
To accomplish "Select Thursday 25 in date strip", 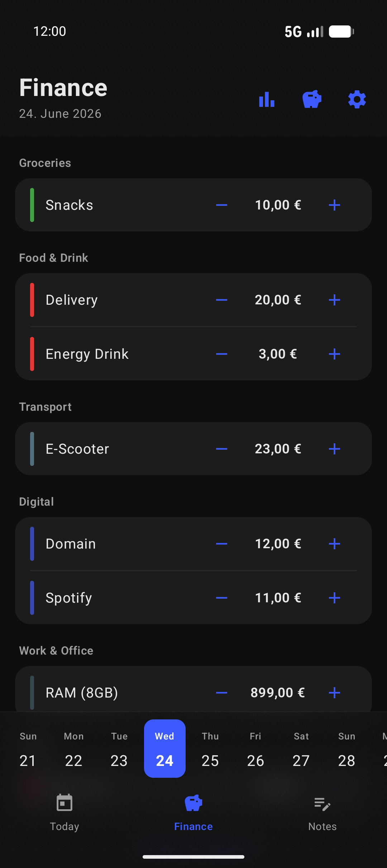I will (x=210, y=748).
